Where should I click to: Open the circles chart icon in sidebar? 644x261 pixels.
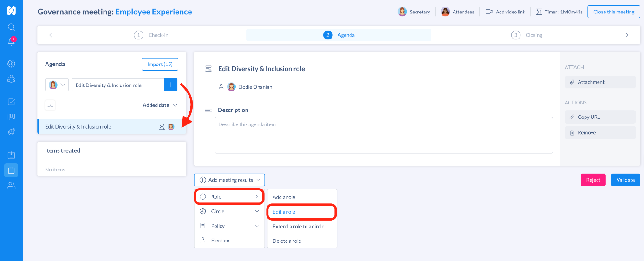click(11, 64)
